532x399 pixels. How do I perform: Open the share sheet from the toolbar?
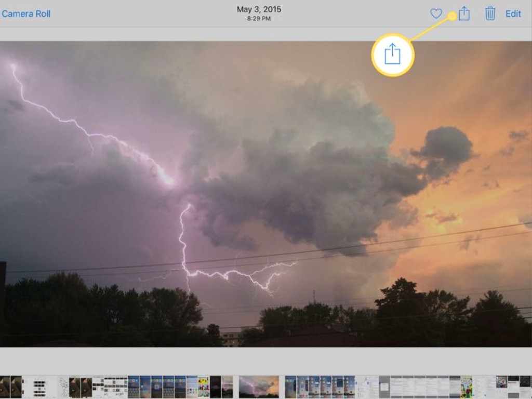tap(464, 14)
